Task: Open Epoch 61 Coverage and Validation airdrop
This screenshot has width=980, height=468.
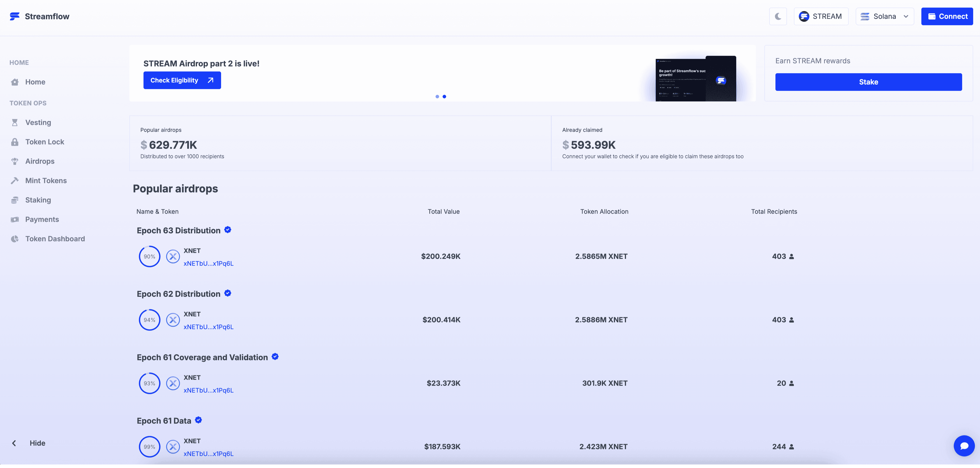Action: tap(202, 357)
